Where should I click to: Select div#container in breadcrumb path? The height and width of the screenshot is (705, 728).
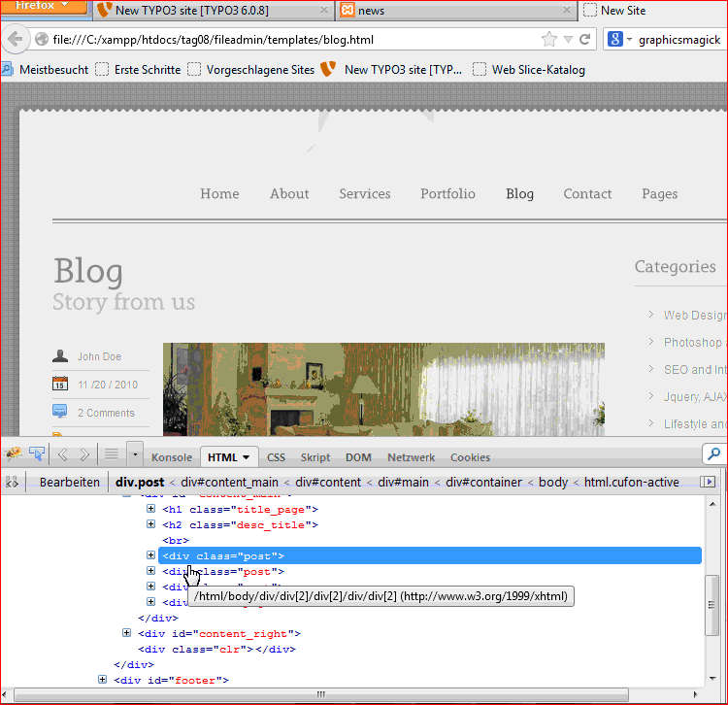(483, 482)
